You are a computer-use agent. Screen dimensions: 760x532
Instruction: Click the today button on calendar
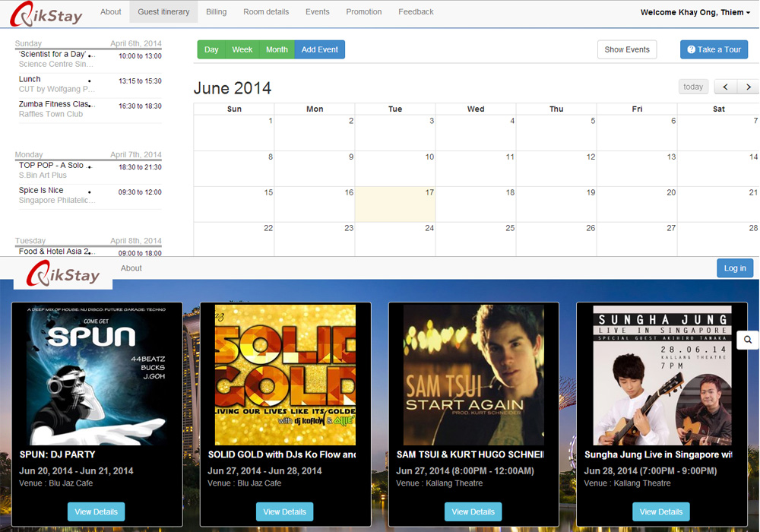(693, 87)
